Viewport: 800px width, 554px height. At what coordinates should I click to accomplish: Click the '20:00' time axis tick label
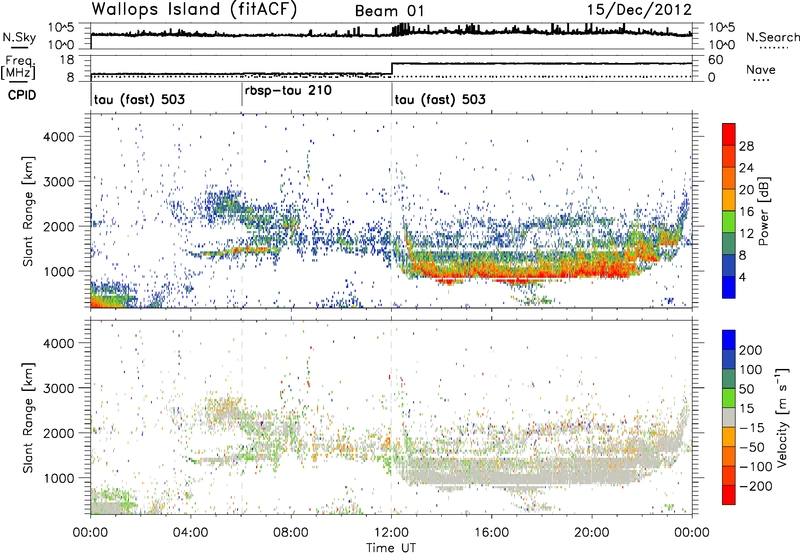pos(592,533)
